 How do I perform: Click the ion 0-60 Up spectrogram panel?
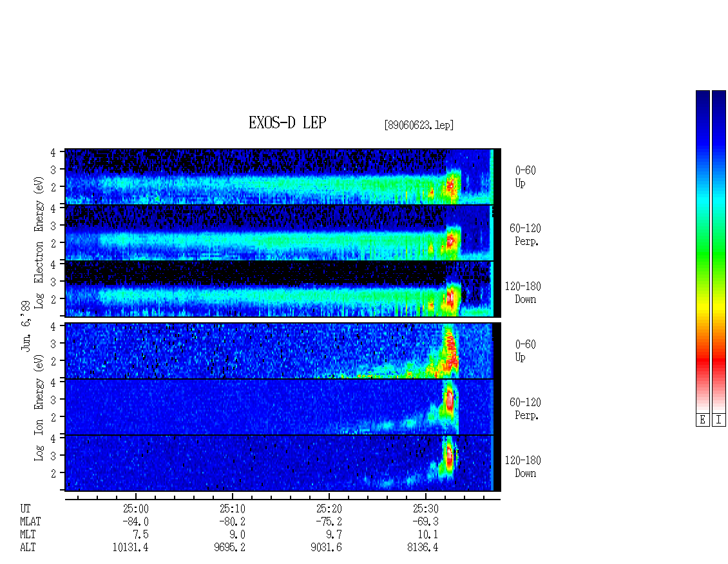pos(283,351)
